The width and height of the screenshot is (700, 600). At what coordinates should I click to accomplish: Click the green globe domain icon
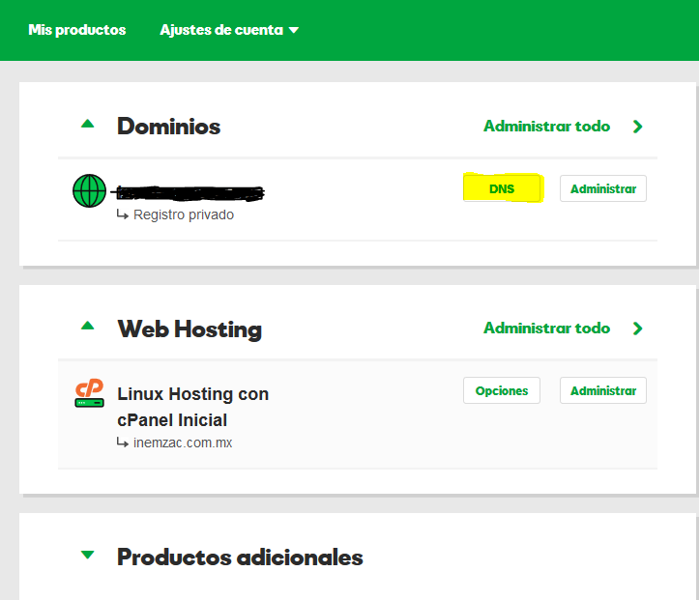tap(89, 191)
